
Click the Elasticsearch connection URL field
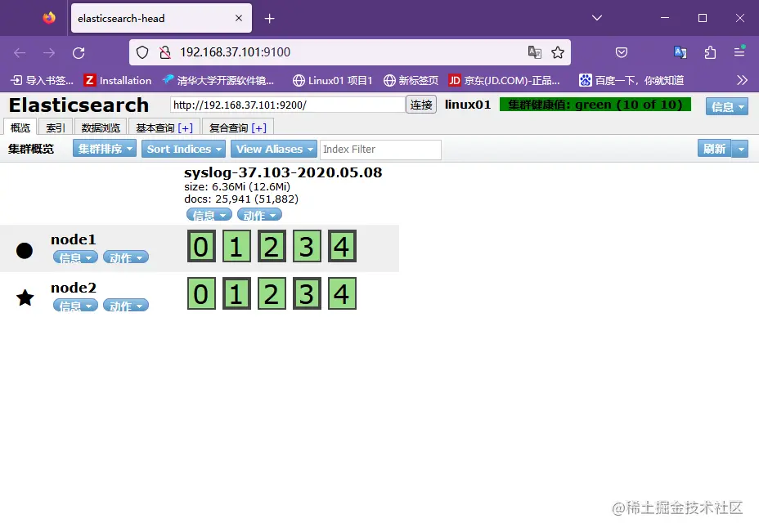pyautogui.click(x=288, y=105)
